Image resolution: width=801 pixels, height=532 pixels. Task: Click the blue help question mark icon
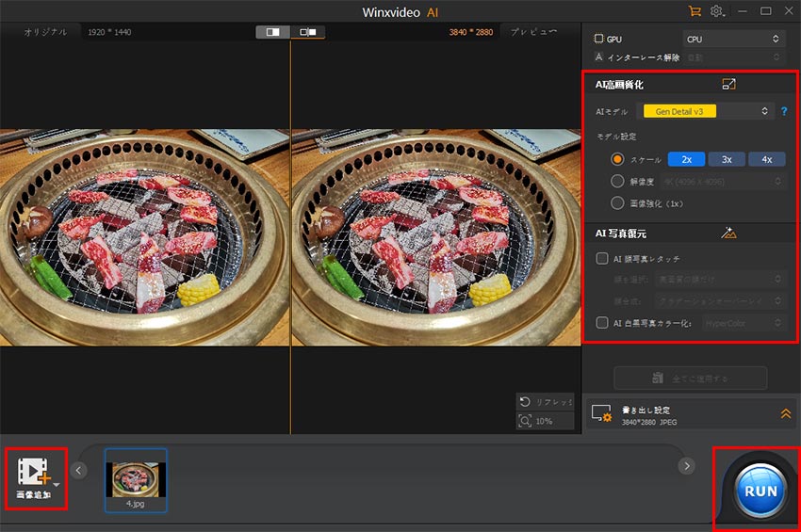(784, 111)
